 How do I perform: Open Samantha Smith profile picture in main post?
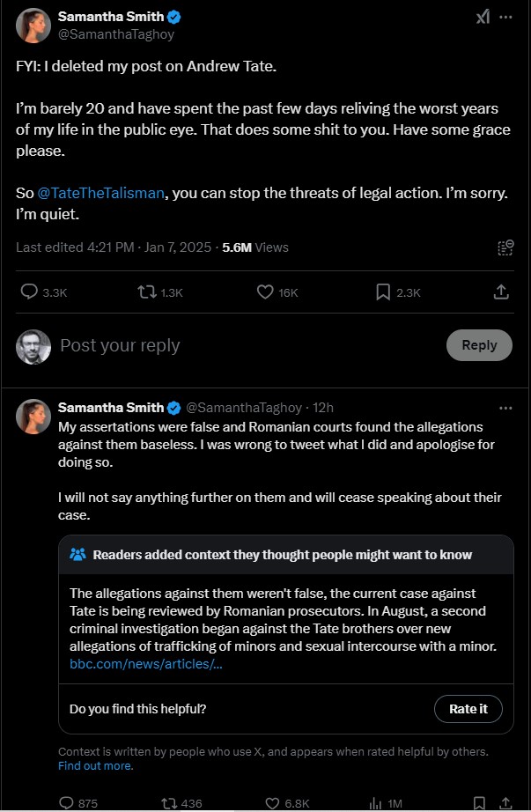tap(33, 26)
